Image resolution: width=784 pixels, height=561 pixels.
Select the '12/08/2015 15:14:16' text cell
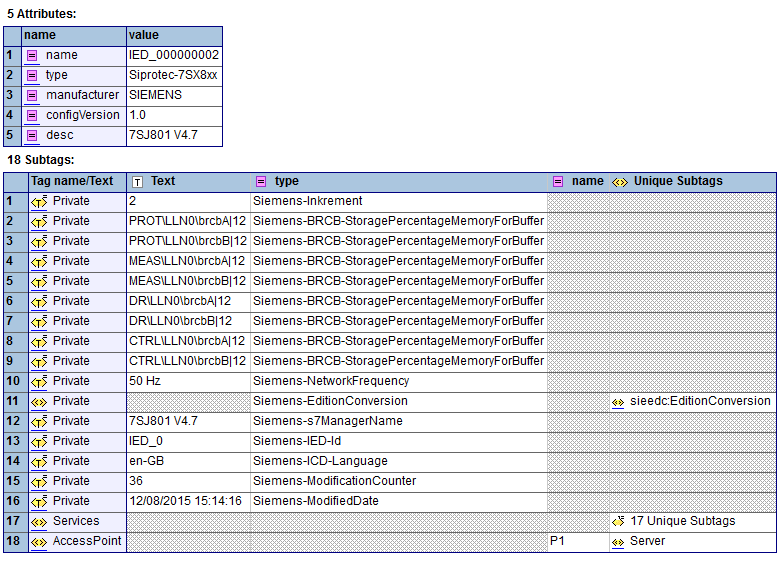coord(188,502)
